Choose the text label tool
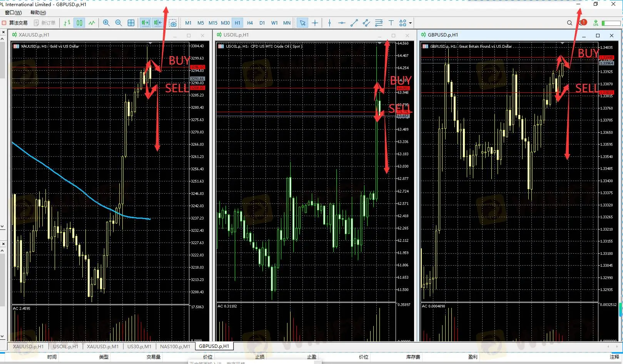The image size is (623, 364). tap(391, 23)
